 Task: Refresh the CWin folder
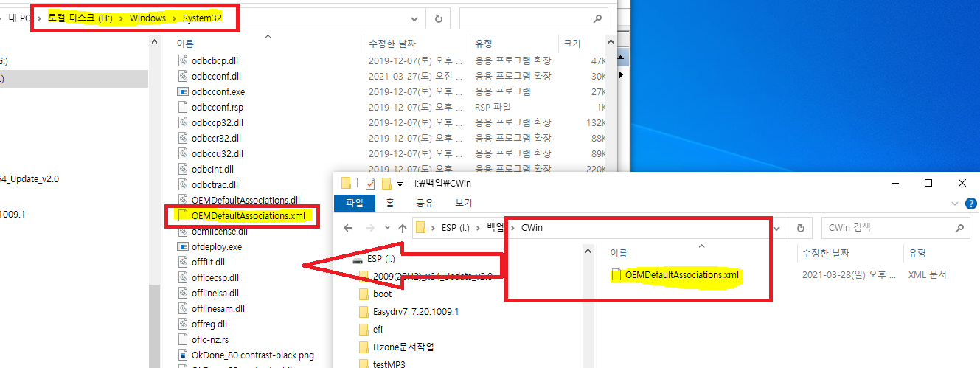(x=800, y=228)
